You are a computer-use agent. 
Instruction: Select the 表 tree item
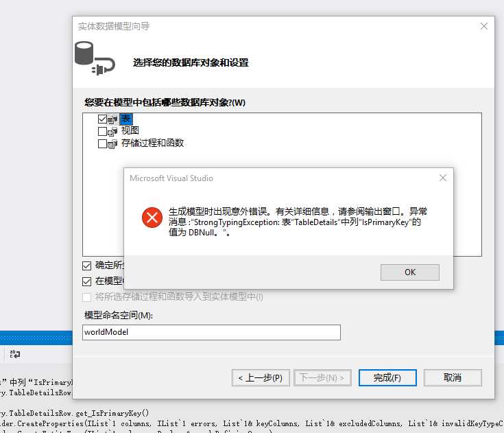[125, 119]
